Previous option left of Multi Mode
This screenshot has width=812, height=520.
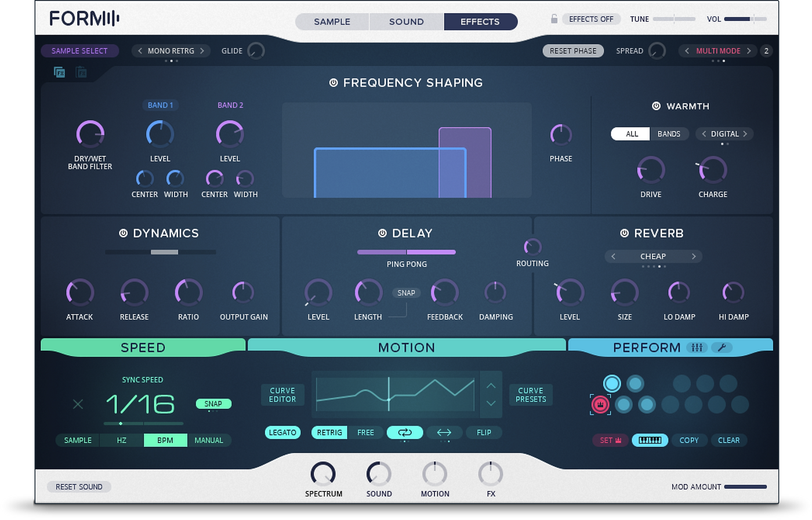(687, 51)
